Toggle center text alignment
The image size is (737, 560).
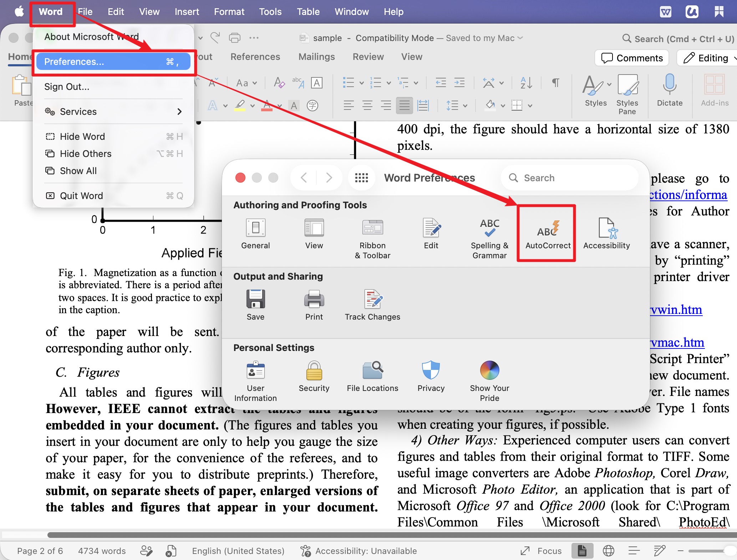367,105
